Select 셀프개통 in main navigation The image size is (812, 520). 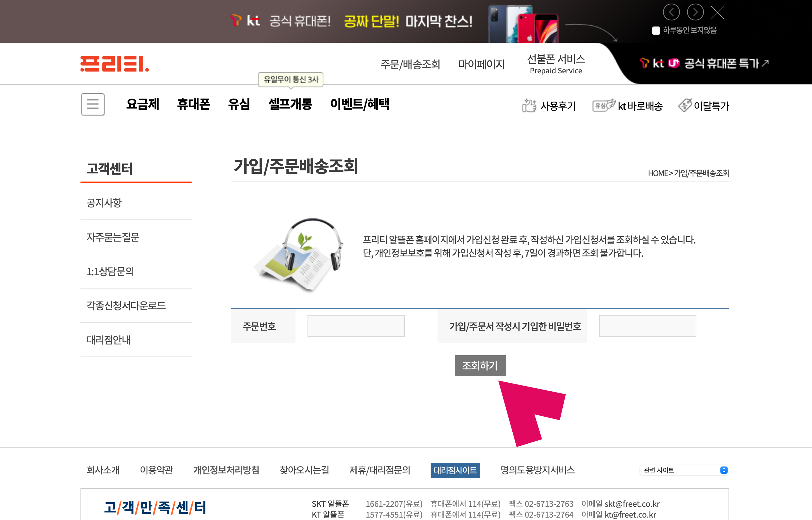pyautogui.click(x=290, y=104)
